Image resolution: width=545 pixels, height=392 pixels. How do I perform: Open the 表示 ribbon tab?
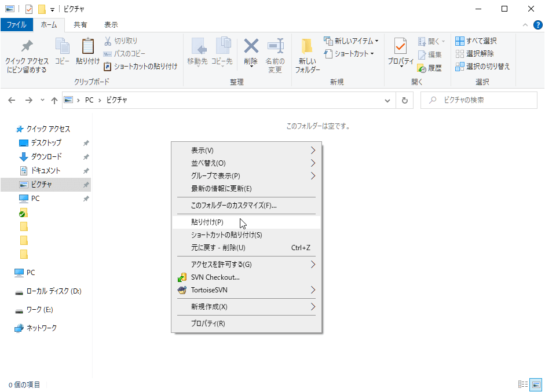[x=111, y=25]
